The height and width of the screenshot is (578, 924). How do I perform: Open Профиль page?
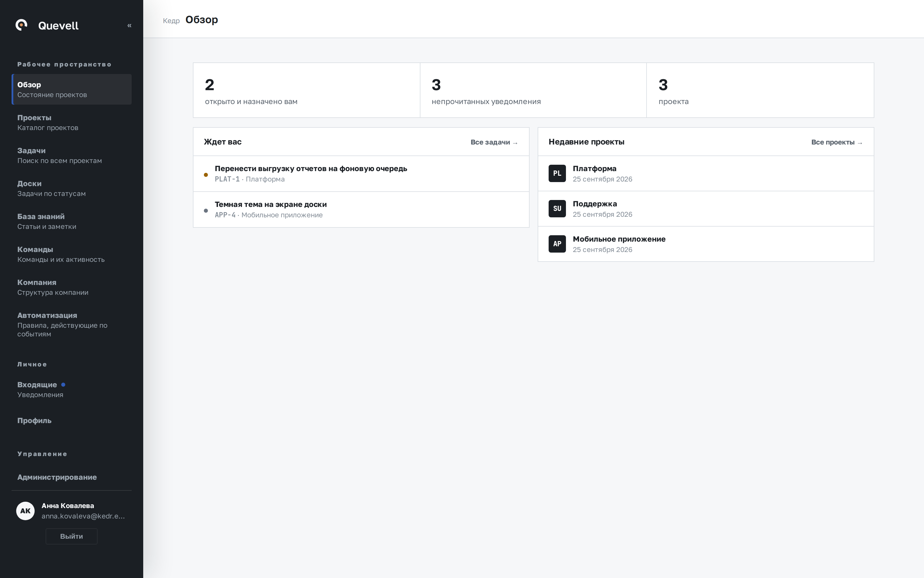[72, 420]
